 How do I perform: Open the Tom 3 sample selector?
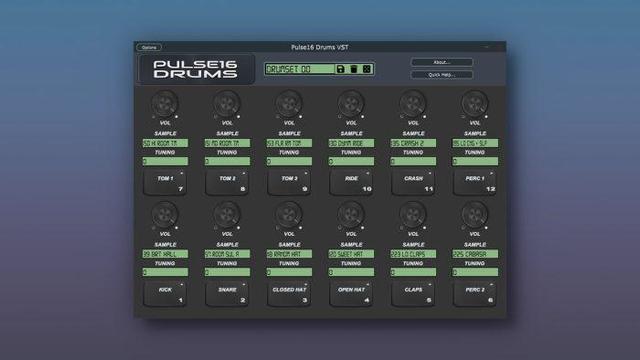289,143
